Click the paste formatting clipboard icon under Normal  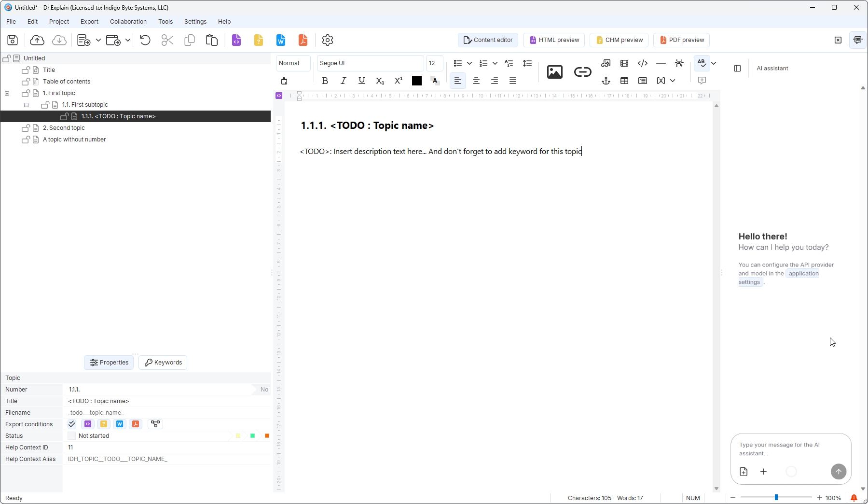[284, 81]
